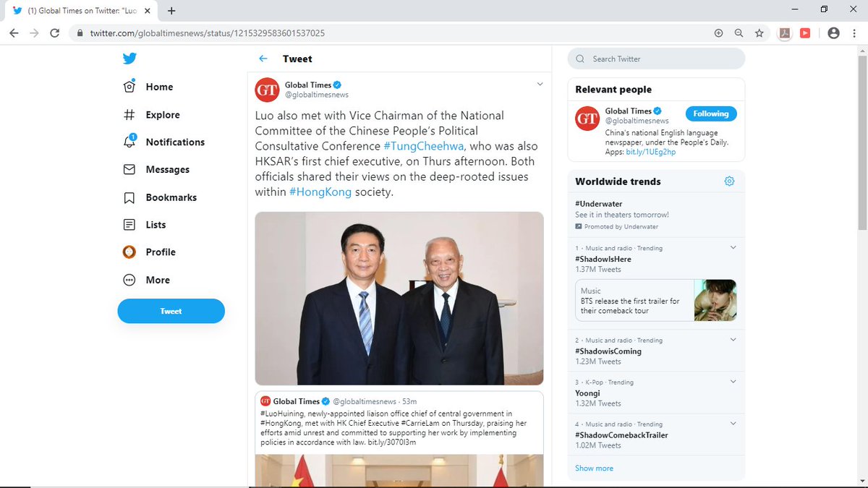Image resolution: width=868 pixels, height=488 pixels.
Task: Click the #LuoHuining hashtag in quoted tweet
Action: point(283,414)
